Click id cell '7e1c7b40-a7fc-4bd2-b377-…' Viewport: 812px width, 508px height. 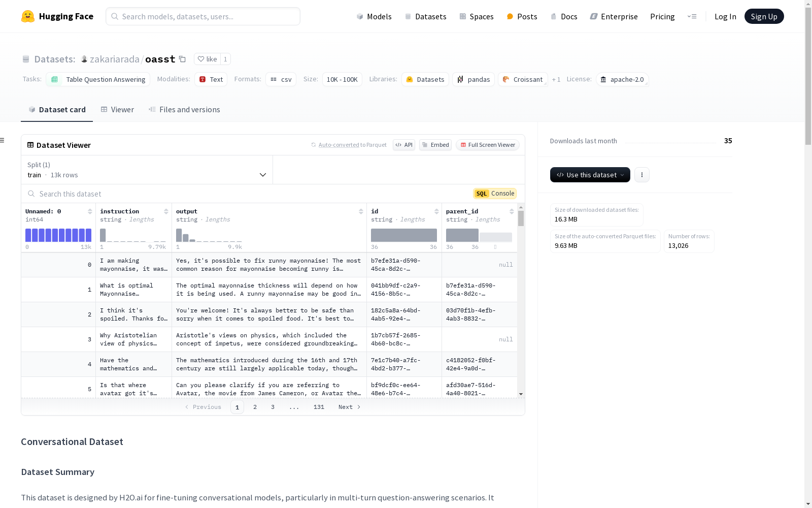404,364
